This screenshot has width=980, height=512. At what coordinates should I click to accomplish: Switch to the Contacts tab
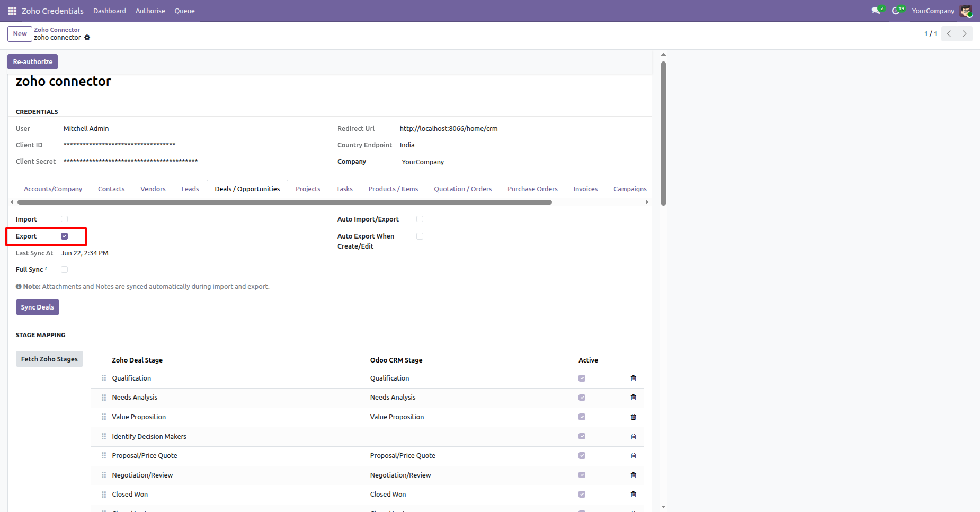click(x=111, y=189)
